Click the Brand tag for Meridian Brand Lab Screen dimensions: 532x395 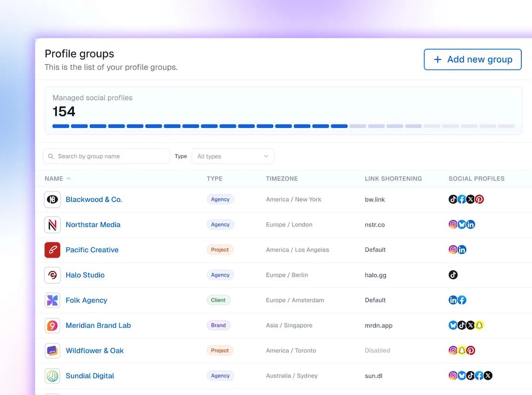click(218, 325)
